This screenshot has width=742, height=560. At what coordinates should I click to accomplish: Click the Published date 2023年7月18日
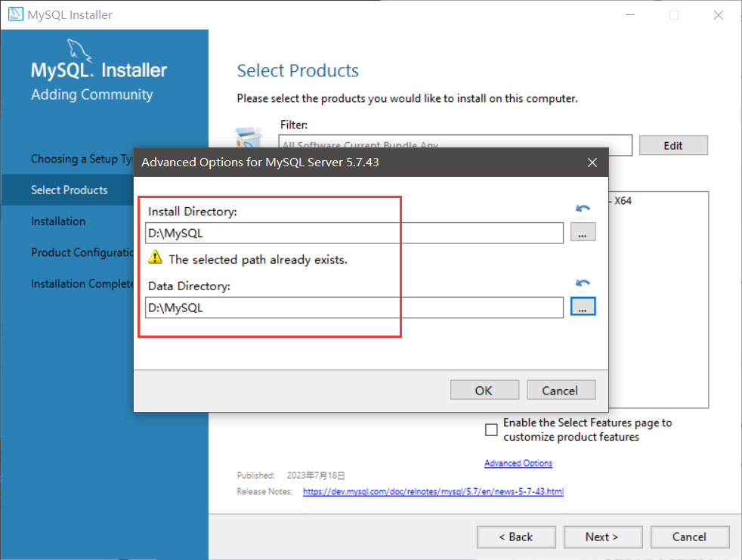coord(316,475)
